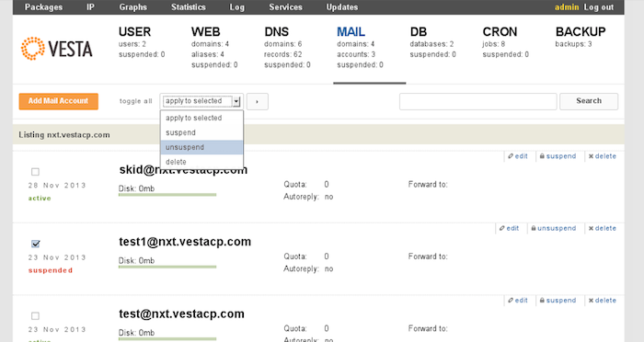Collapse the apply to selected dropdown arrow
The width and height of the screenshot is (644, 342).
[x=236, y=101]
